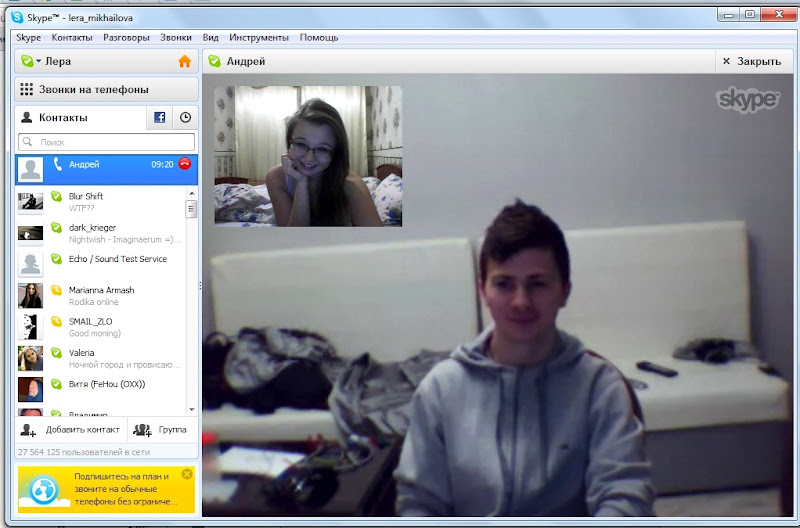This screenshot has width=800, height=528.
Task: Select the Marianna Armash contact
Action: (100, 296)
